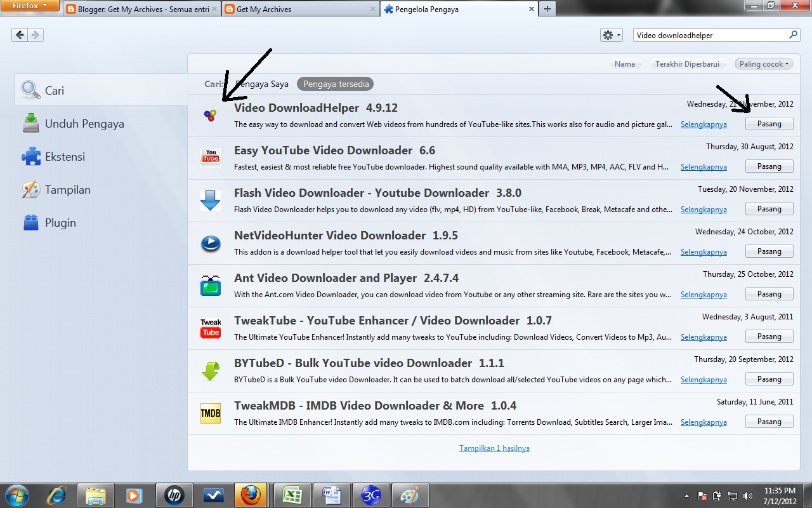812x508 pixels.
Task: Click Pasang for TweakMDB
Action: click(769, 422)
